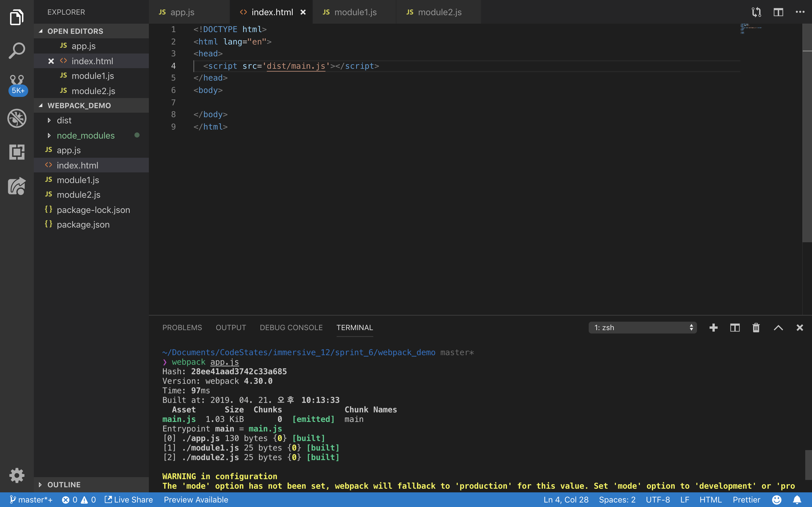Viewport: 812px width, 507px height.
Task: Click the Manage gear icon
Action: pos(17,475)
